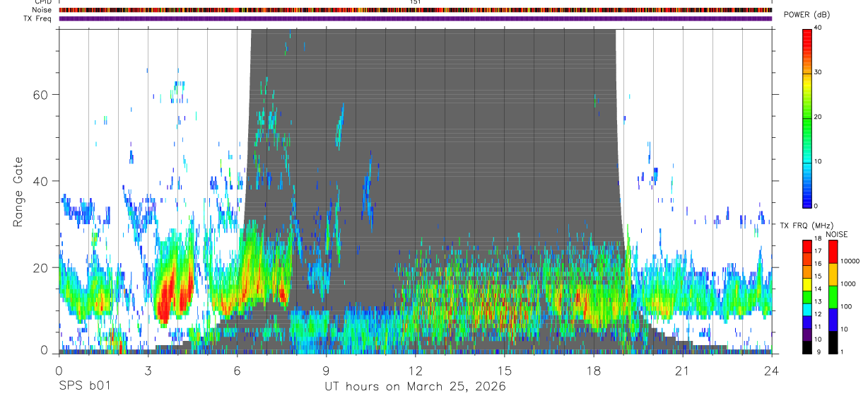
Task: Click the 12 hour tick label
Action: pyautogui.click(x=415, y=370)
